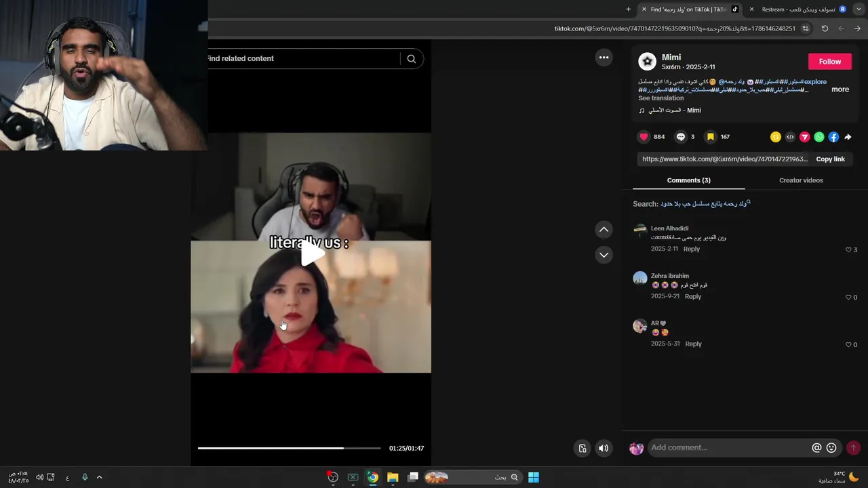Close the Restream browser tab
The image size is (868, 488).
tap(751, 9)
